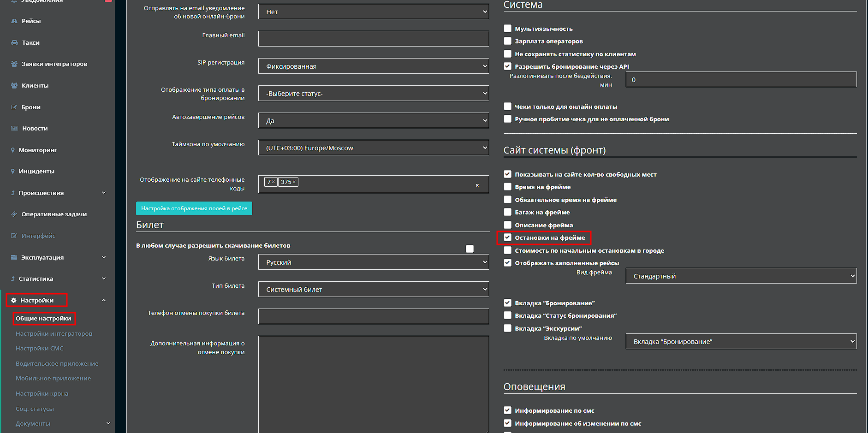Expand the Вид фрейма dropdown
Screen dimensions: 868x433
(x=741, y=276)
